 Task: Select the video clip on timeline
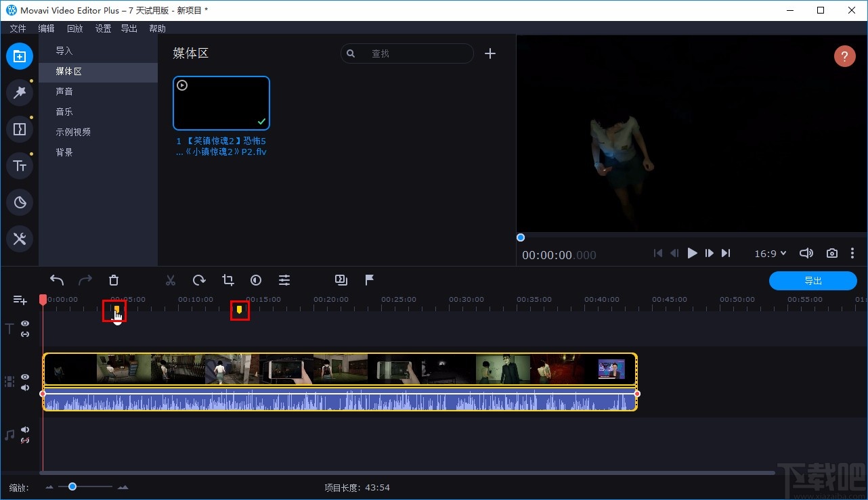point(340,369)
